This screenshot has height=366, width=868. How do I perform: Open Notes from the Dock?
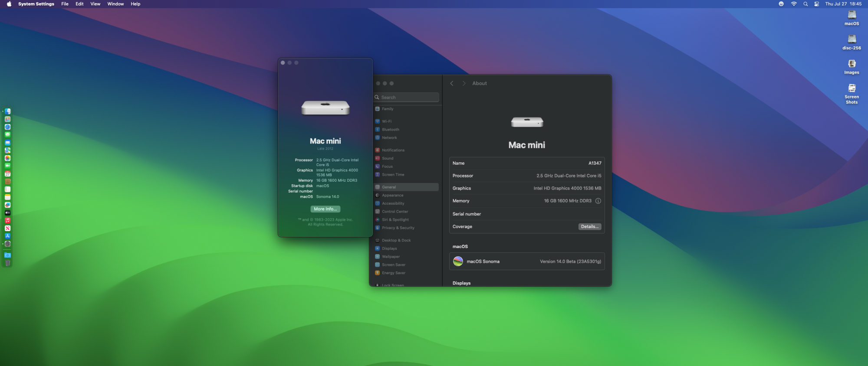[x=7, y=197]
